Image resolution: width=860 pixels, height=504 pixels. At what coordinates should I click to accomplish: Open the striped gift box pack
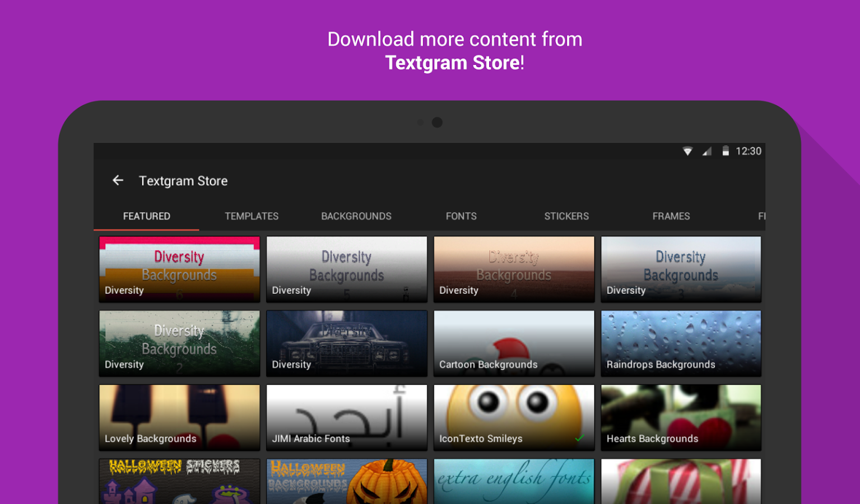pyautogui.click(x=681, y=482)
